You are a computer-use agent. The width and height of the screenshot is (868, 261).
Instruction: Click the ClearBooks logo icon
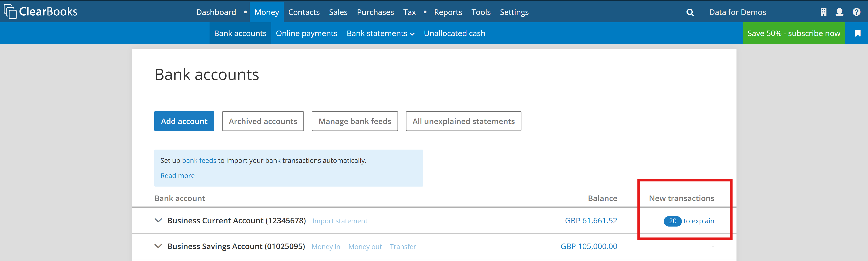point(10,12)
